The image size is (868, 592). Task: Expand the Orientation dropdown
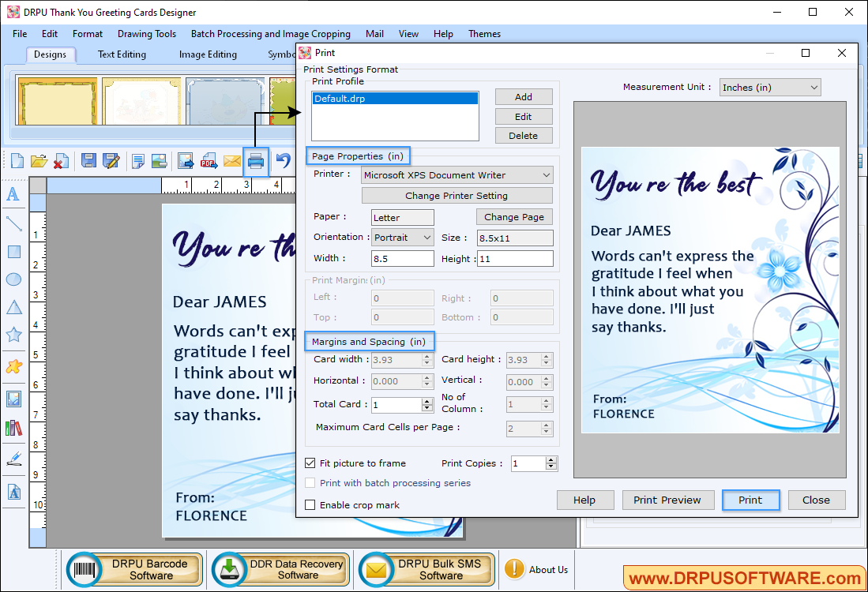[x=403, y=238]
